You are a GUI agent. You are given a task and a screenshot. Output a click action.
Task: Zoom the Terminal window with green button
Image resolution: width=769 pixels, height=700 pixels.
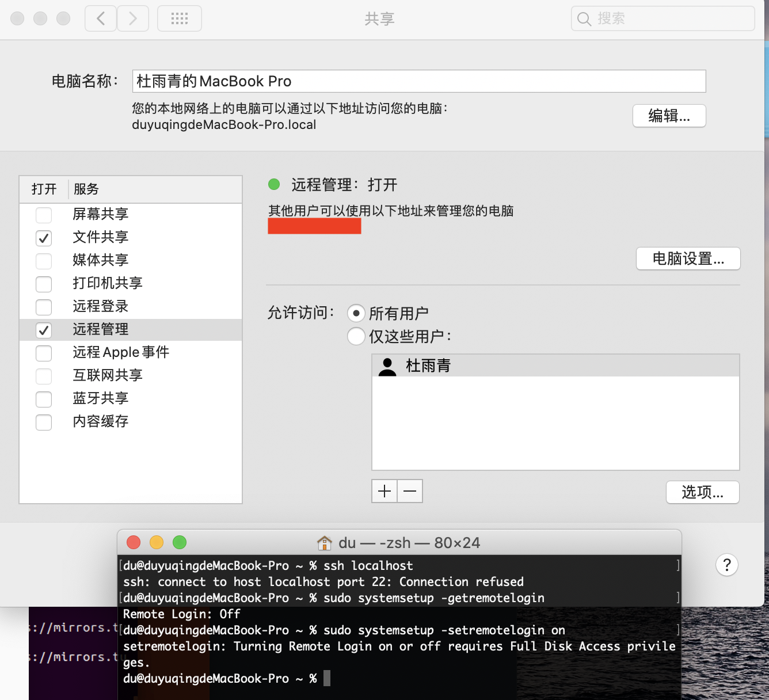[x=180, y=542]
